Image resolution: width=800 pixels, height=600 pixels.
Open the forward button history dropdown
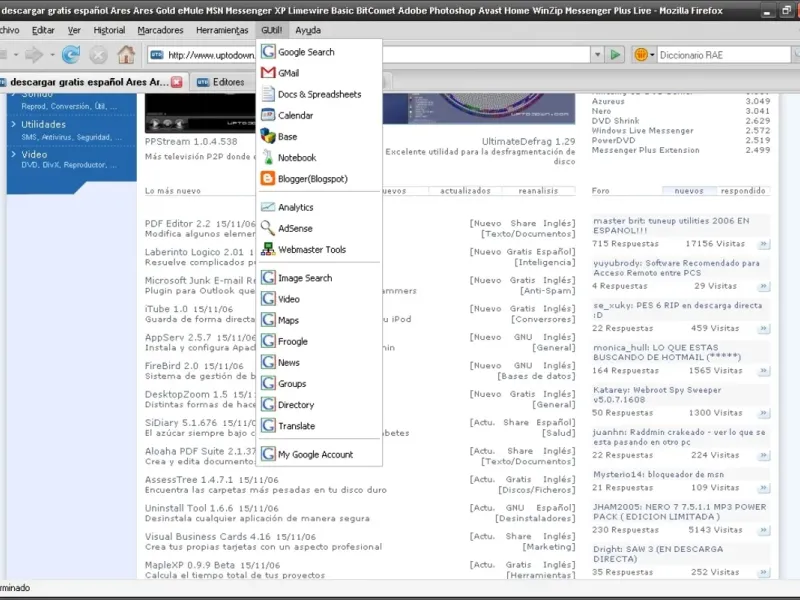[x=52, y=55]
